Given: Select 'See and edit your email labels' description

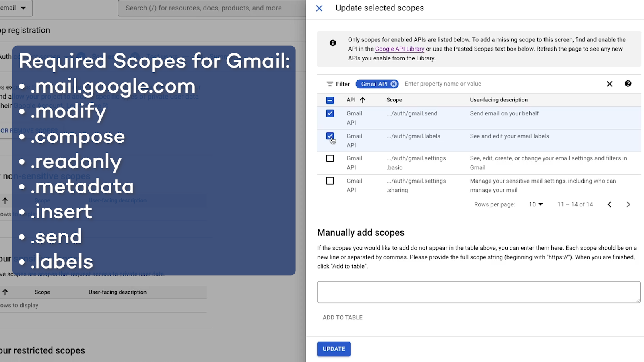Looking at the screenshot, I should (x=509, y=136).
